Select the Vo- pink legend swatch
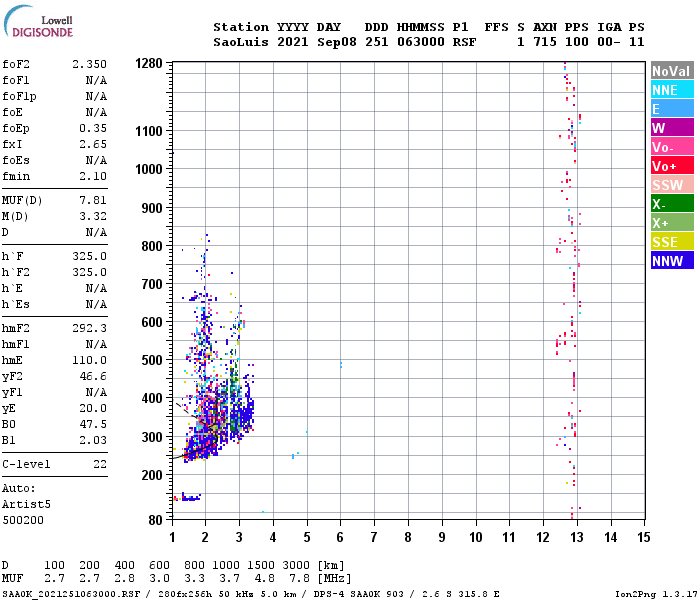This screenshot has height=600, width=700. click(672, 147)
